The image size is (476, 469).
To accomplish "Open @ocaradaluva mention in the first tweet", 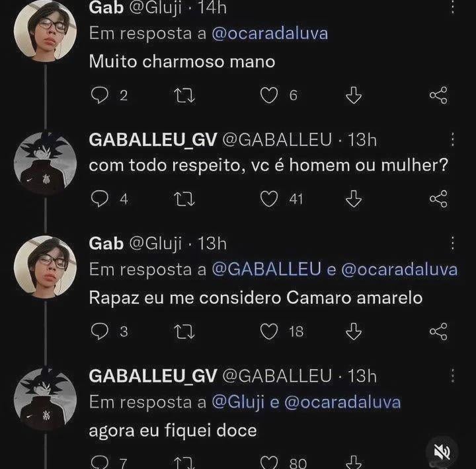I will [x=270, y=34].
